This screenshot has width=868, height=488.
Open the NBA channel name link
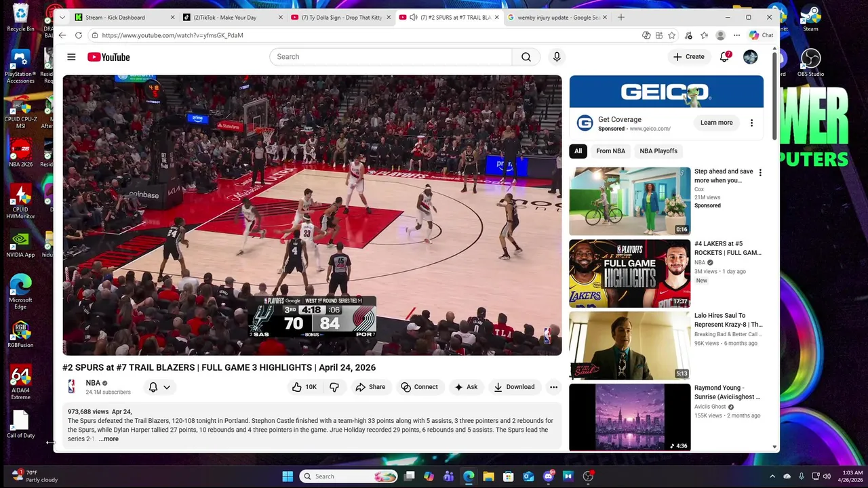(x=93, y=383)
